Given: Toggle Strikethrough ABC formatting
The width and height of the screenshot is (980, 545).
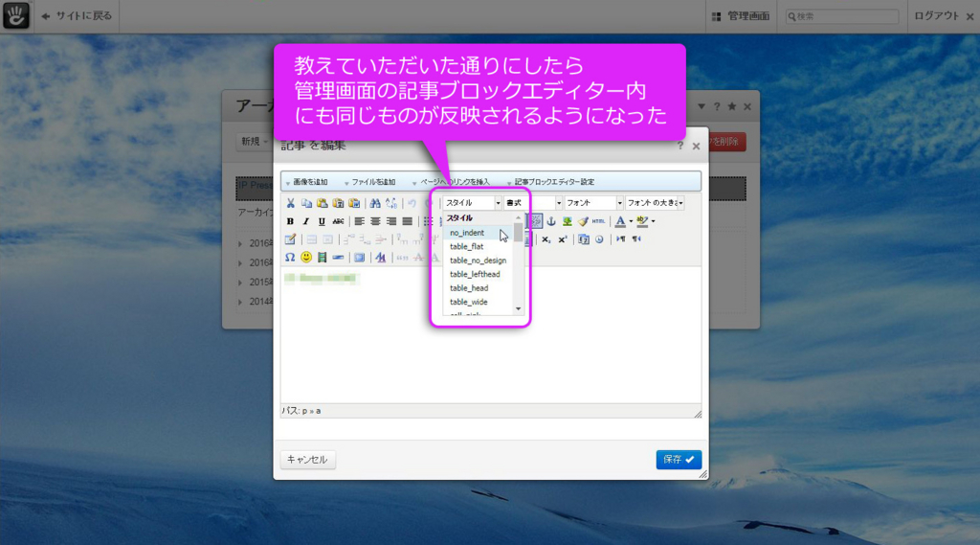Looking at the screenshot, I should (338, 221).
